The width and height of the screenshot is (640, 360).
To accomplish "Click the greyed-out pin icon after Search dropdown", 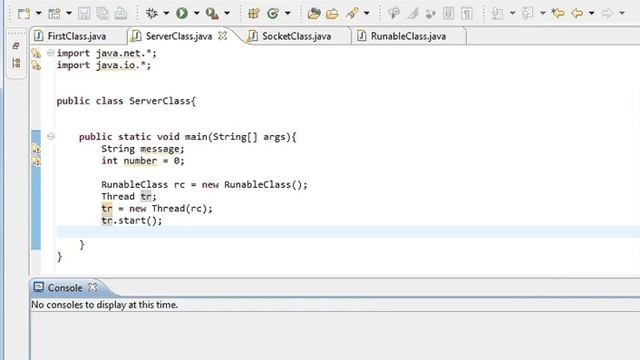I will point(394,13).
